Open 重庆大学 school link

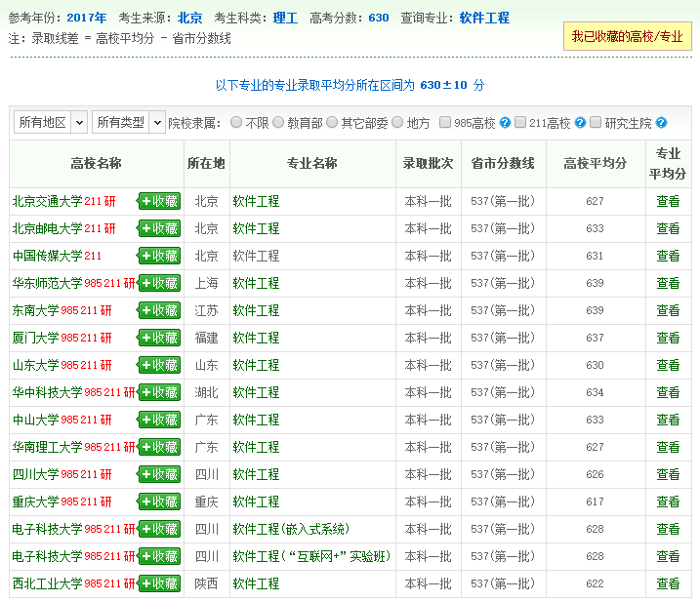pos(36,502)
